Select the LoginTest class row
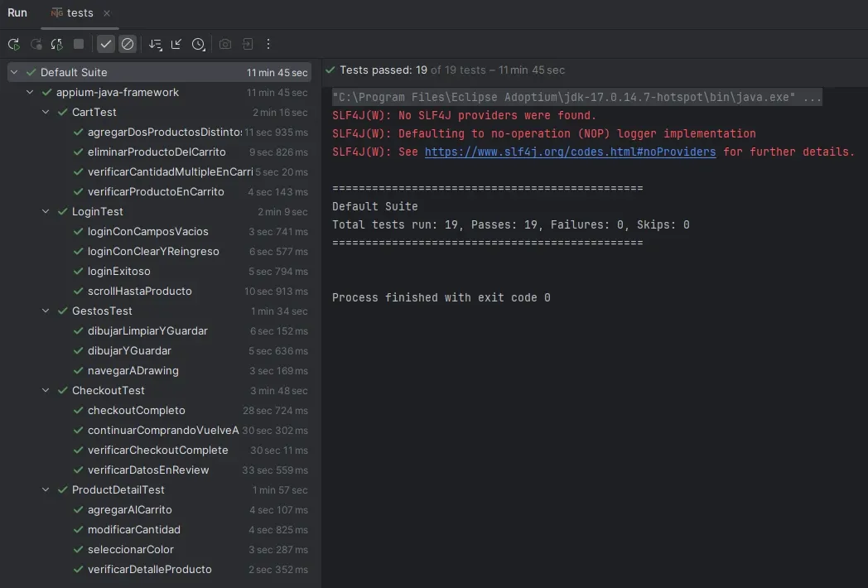 [159, 211]
